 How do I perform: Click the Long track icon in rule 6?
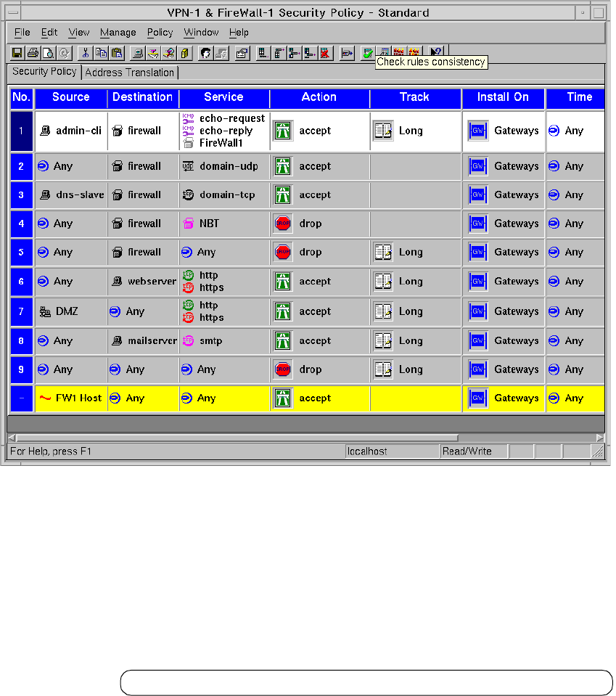click(383, 282)
